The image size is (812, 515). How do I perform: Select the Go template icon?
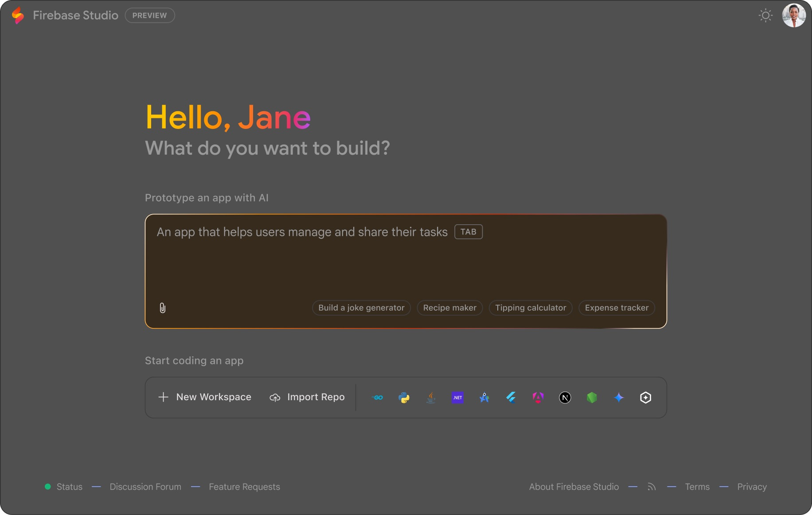point(377,398)
